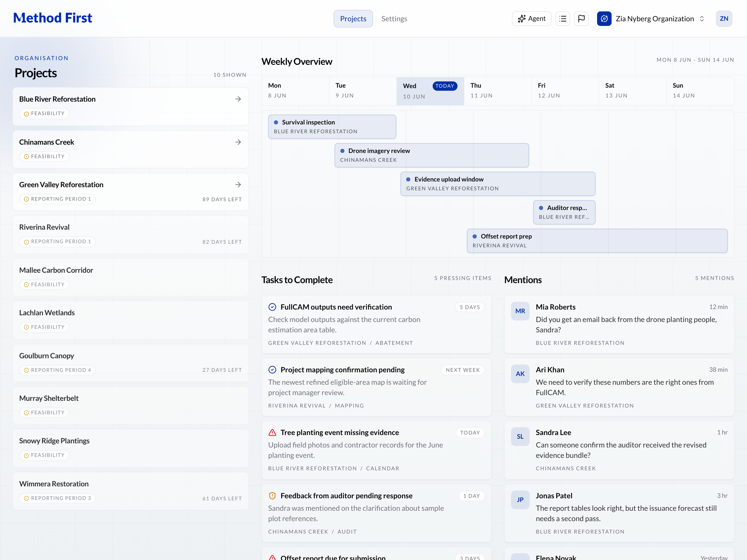This screenshot has width=747, height=560.
Task: Click shield alert icon on Feedback from auditor task
Action: tap(272, 495)
